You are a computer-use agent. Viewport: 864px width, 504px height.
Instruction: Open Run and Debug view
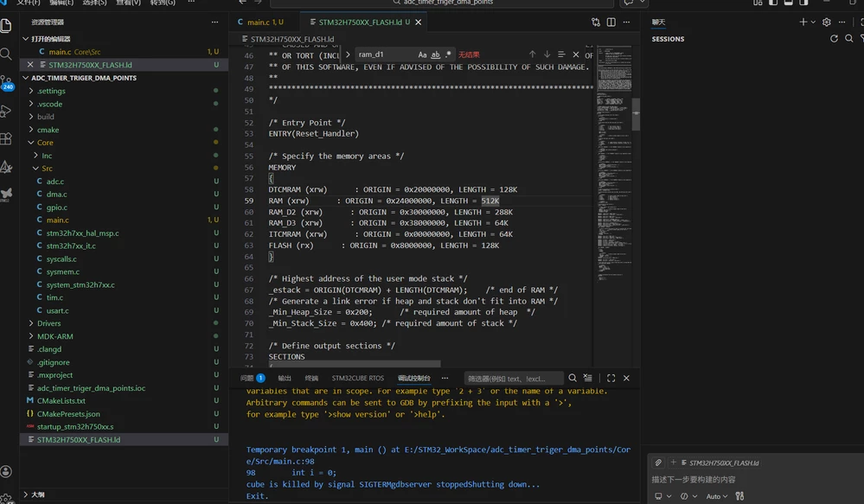pyautogui.click(x=6, y=112)
